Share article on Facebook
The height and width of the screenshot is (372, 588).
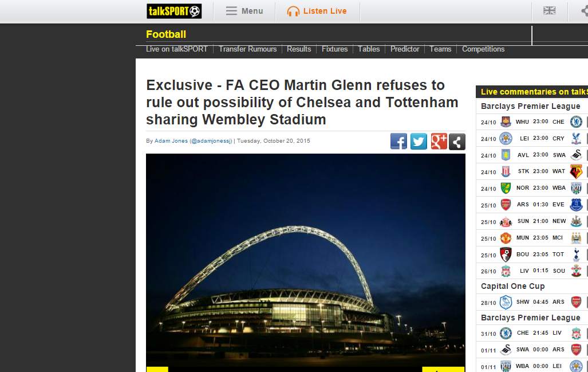coord(398,142)
